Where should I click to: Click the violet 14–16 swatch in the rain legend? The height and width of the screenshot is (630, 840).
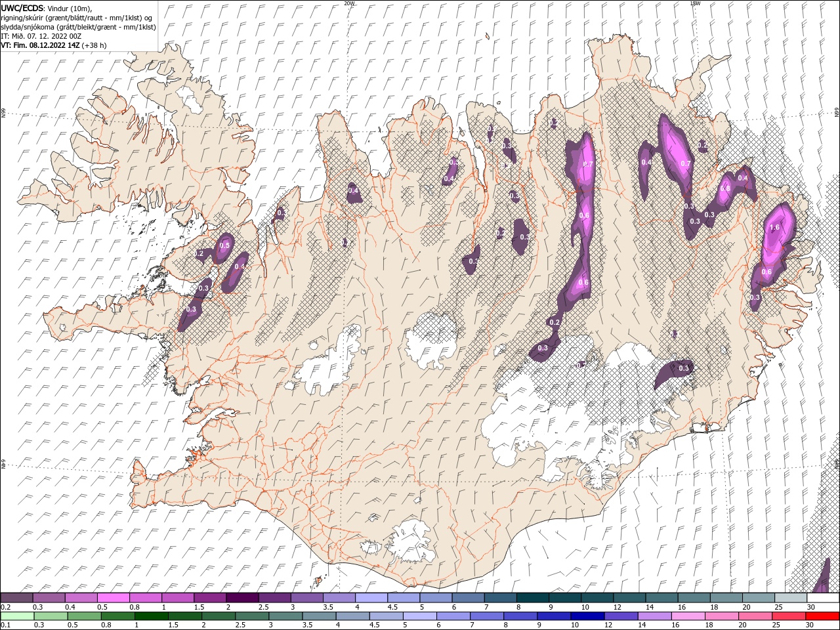[x=654, y=616]
